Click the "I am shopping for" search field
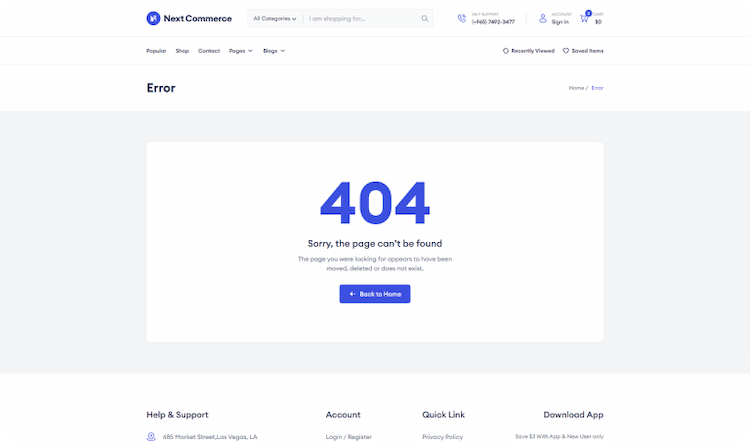 point(360,18)
